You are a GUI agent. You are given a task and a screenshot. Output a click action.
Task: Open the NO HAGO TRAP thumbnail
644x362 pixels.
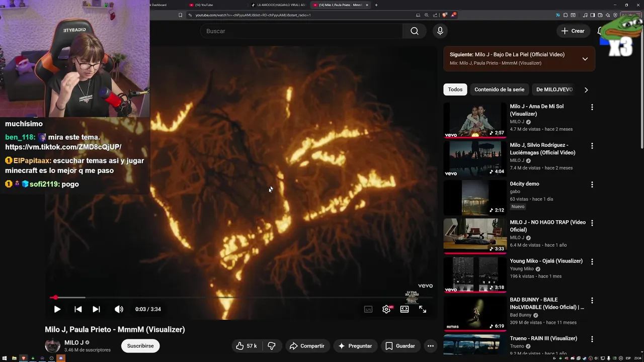tap(475, 236)
